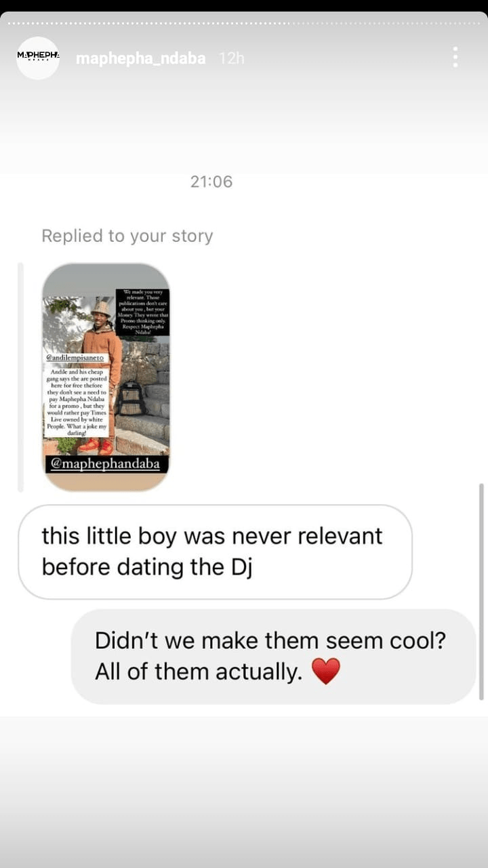Viewport: 488px width, 868px height.
Task: Open the three-dot story options menu
Action: pyautogui.click(x=455, y=57)
